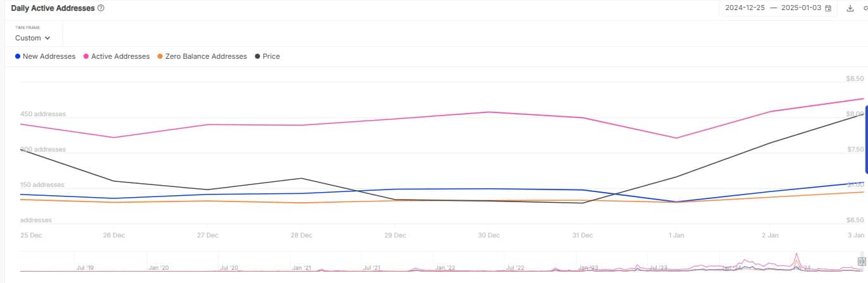Toggle the New Addresses series label

(x=49, y=56)
